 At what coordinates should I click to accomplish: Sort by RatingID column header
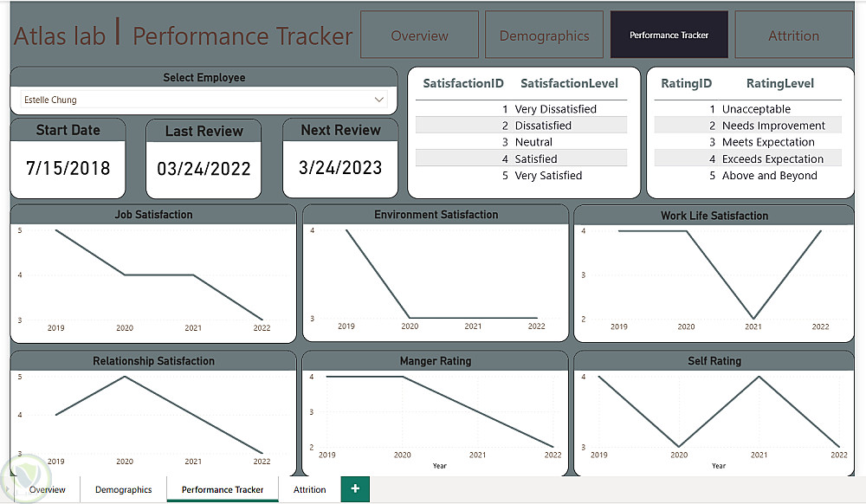pyautogui.click(x=687, y=83)
